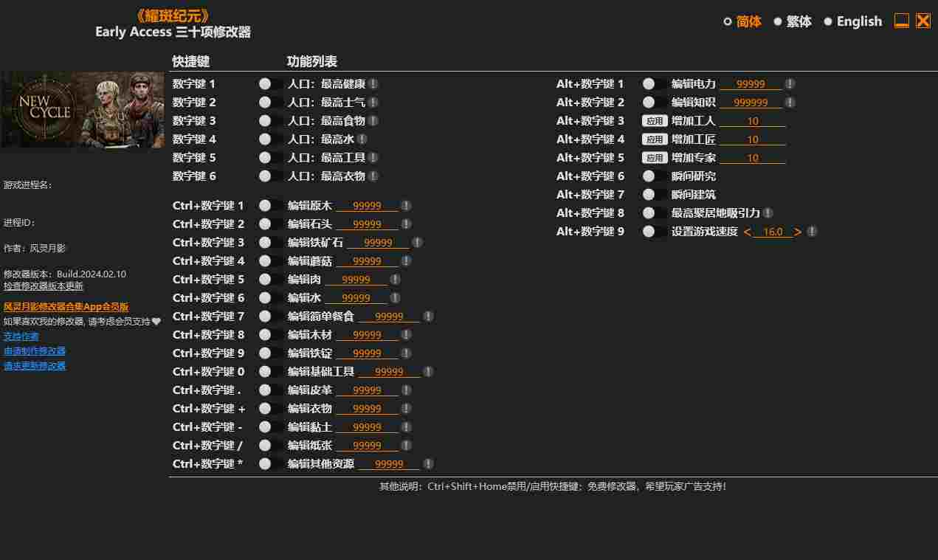
Task: Toggle 编辑木材 switch
Action: [270, 335]
